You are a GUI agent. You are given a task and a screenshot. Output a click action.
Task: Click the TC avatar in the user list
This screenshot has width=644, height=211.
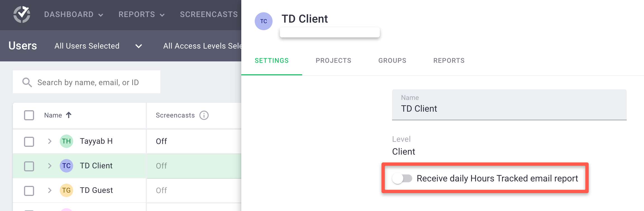(66, 166)
